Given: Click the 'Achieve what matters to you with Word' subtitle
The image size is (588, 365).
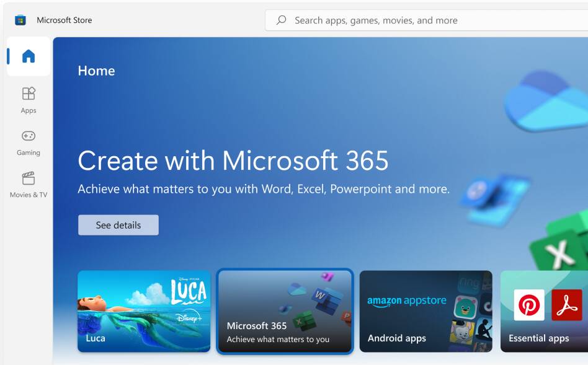Looking at the screenshot, I should pyautogui.click(x=264, y=189).
